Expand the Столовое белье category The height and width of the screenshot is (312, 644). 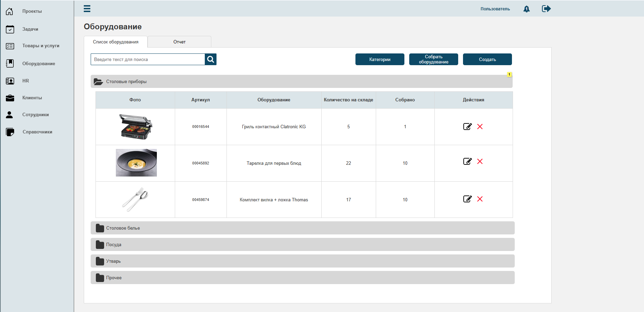303,228
